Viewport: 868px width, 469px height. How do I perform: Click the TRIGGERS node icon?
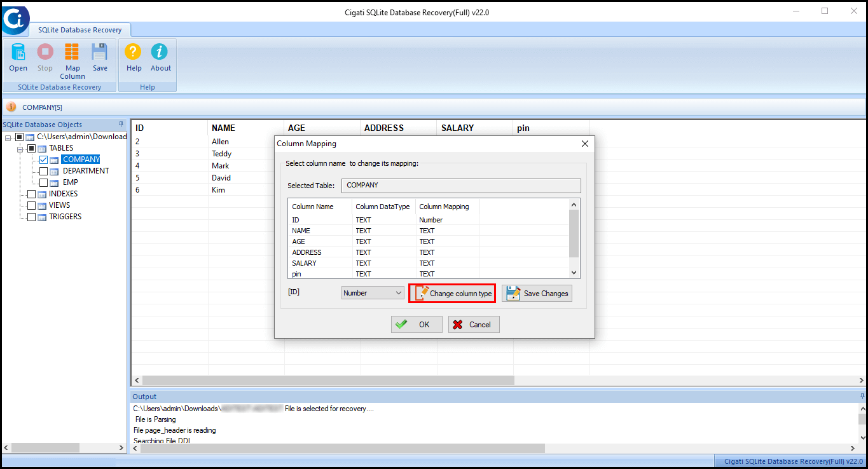pos(42,217)
